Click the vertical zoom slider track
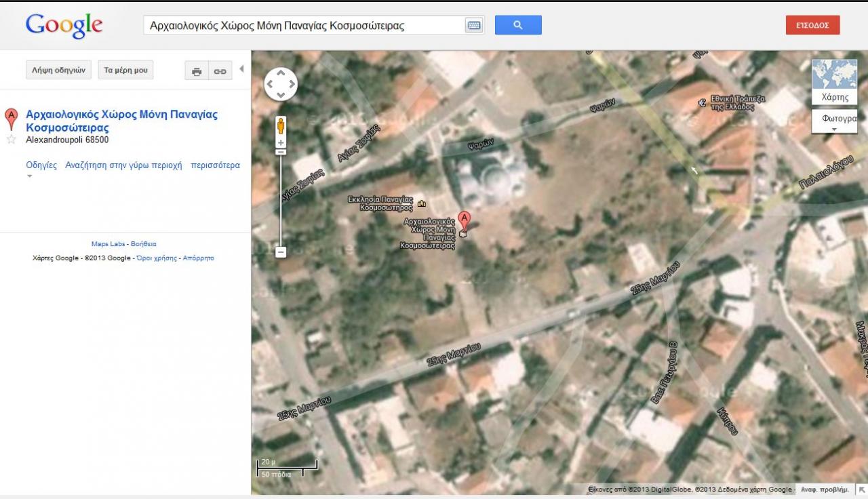868x499 pixels. pos(281,203)
